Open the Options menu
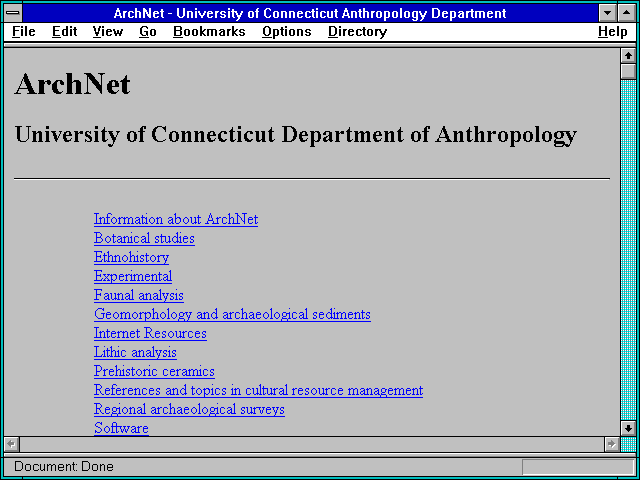The image size is (640, 480). click(287, 32)
